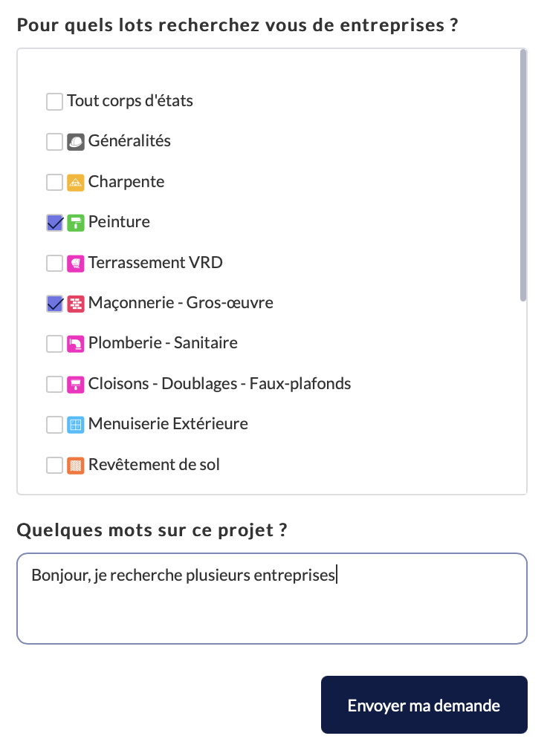
Task: Click the lots list scrollbar thumb
Action: click(x=523, y=175)
